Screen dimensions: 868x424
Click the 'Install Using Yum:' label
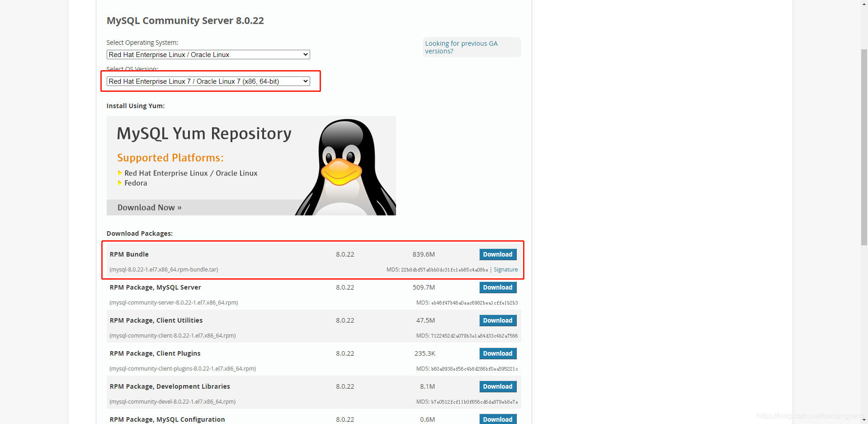(x=136, y=106)
